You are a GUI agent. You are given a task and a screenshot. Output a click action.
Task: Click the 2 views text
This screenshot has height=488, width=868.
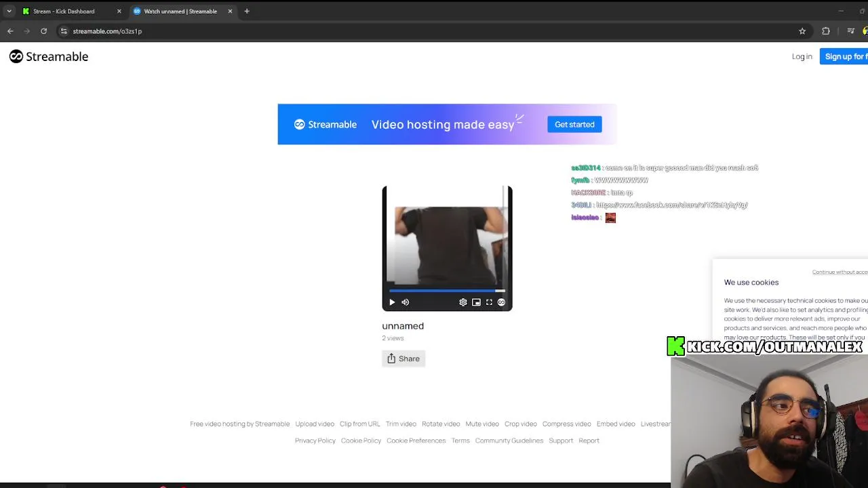click(x=393, y=338)
